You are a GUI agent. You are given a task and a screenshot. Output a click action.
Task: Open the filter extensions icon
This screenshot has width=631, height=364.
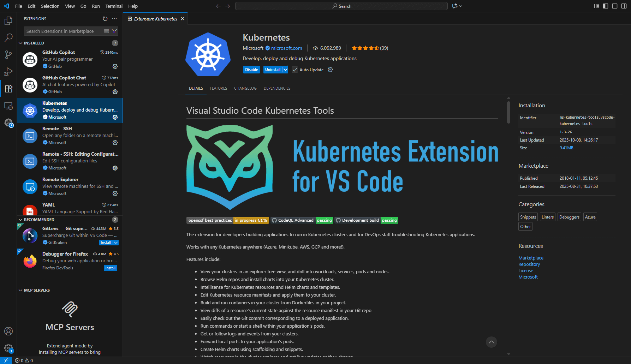pyautogui.click(x=114, y=31)
